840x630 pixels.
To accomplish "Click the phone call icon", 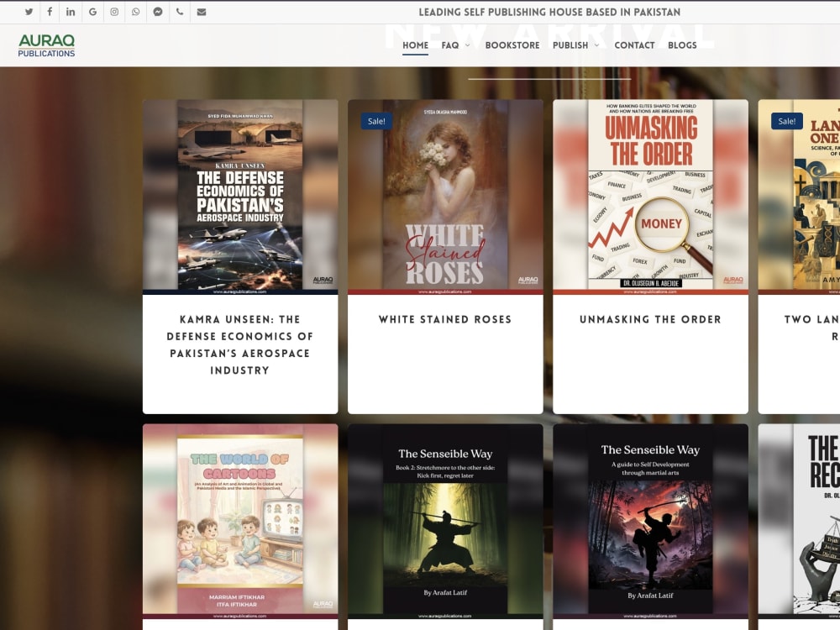I will click(180, 12).
